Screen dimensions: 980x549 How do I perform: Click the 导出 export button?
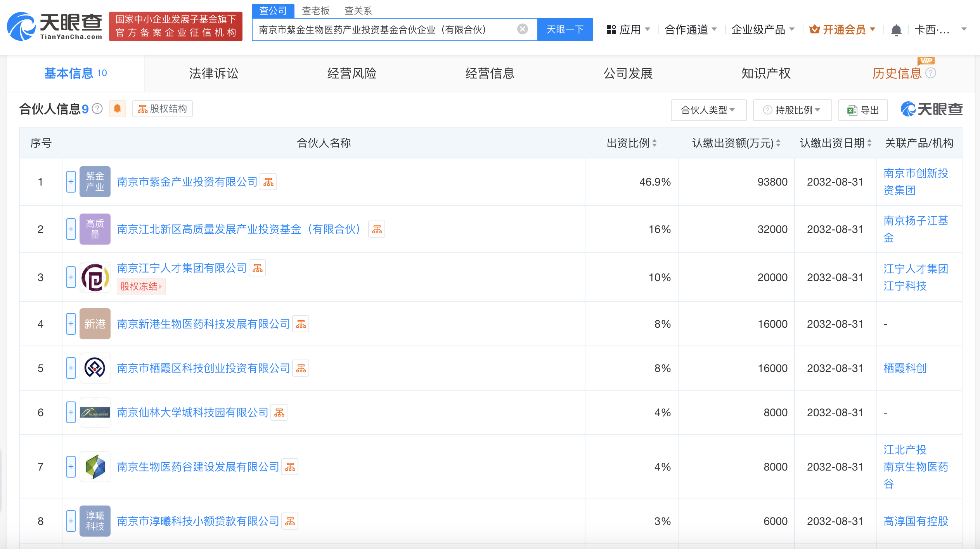pos(863,110)
